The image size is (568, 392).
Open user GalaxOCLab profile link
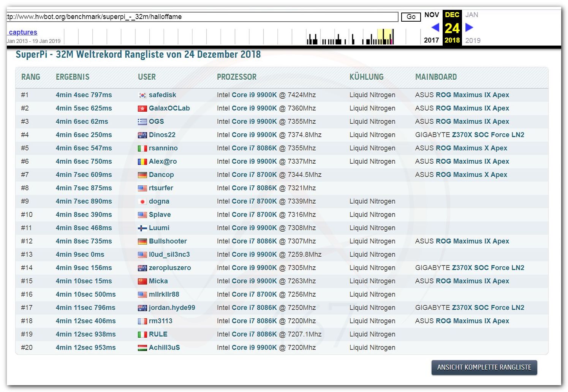click(169, 108)
